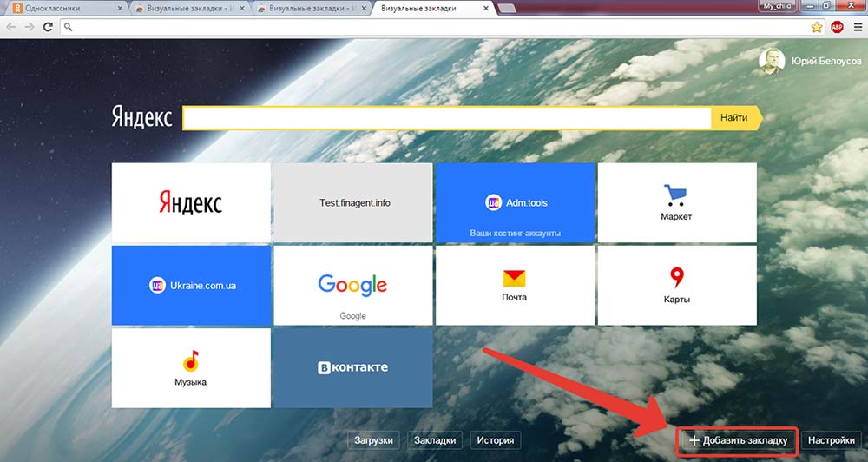Open the Музыка bookmark tile
This screenshot has height=462, width=868.
point(191,368)
